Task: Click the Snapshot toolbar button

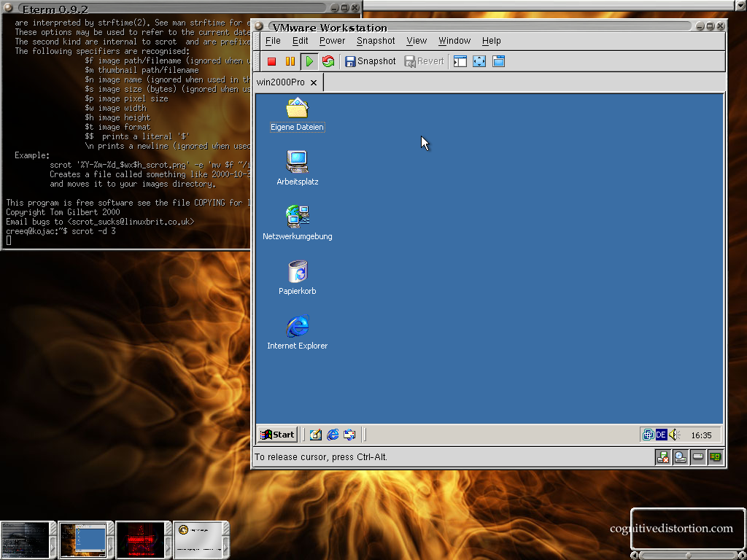Action: click(x=370, y=61)
